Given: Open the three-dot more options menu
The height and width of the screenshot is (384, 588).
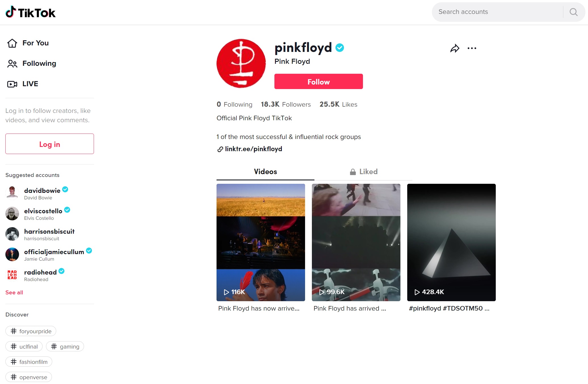Looking at the screenshot, I should pos(472,48).
